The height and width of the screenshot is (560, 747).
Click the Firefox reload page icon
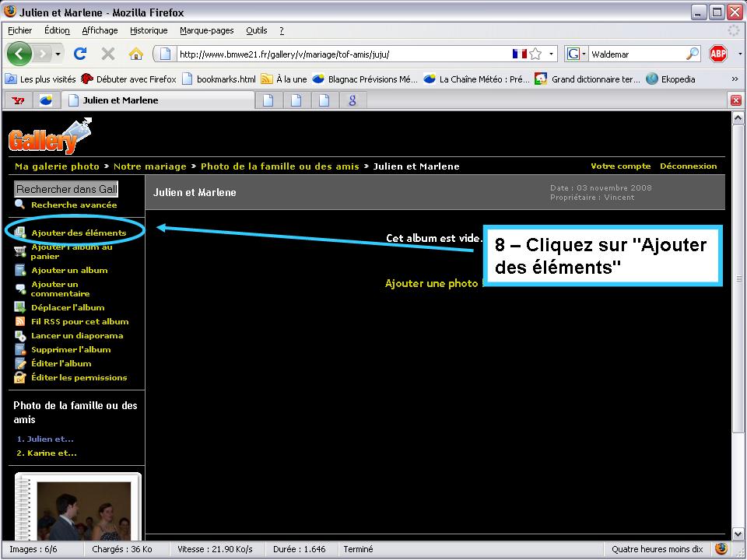[79, 54]
